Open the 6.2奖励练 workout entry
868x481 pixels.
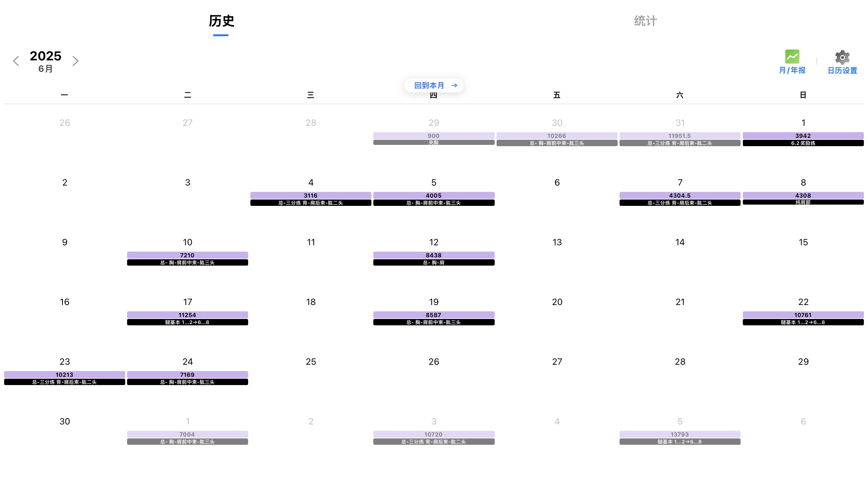(x=803, y=143)
